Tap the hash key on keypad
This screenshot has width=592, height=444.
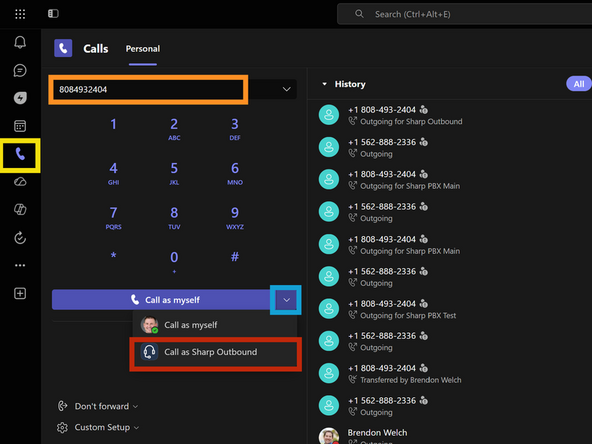[x=235, y=257]
